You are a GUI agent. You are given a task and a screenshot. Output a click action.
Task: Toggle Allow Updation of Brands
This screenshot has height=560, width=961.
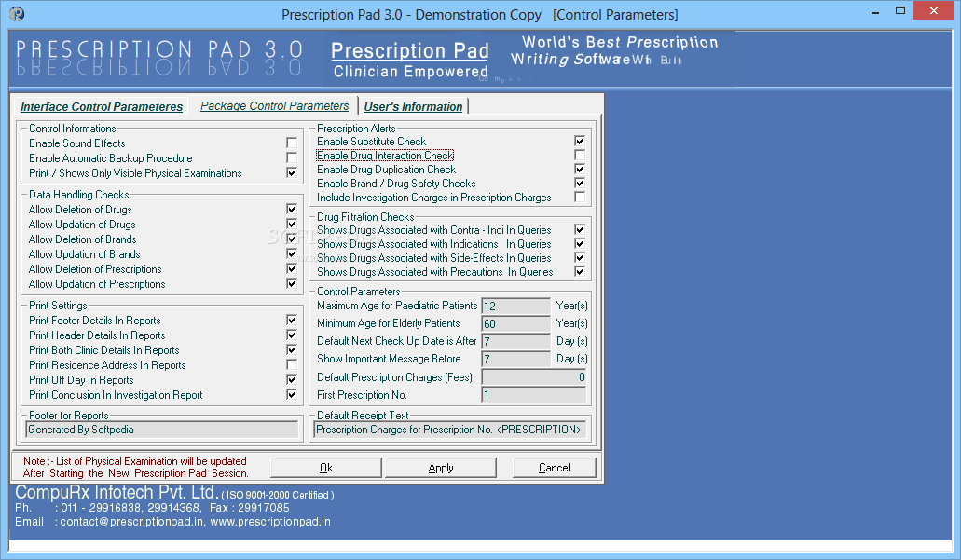point(292,253)
